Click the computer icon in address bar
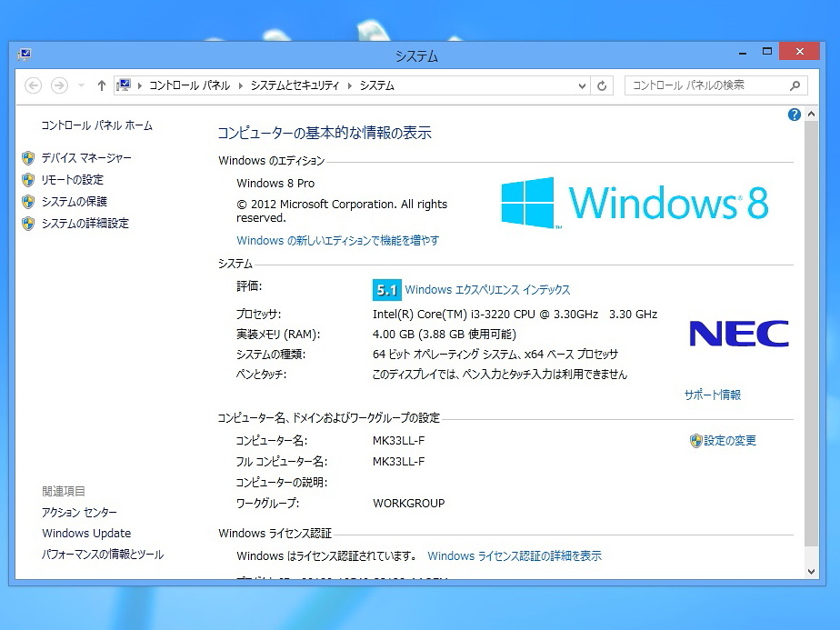 tap(124, 85)
